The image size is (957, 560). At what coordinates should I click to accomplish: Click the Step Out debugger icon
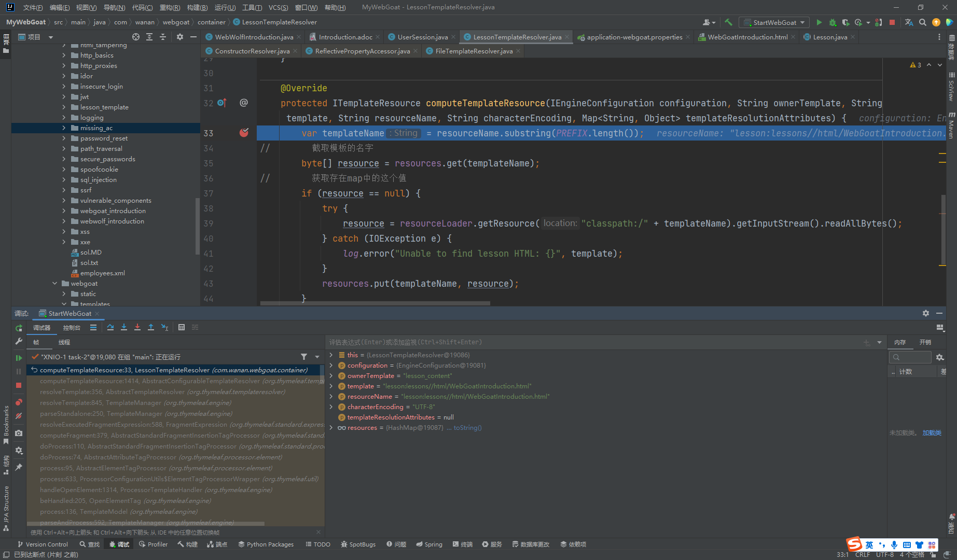tap(151, 327)
